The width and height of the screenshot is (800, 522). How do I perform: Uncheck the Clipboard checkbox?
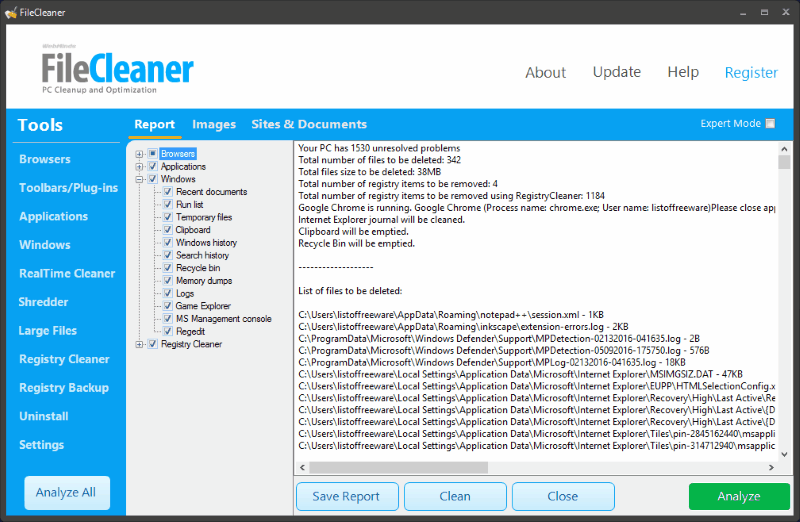click(168, 230)
